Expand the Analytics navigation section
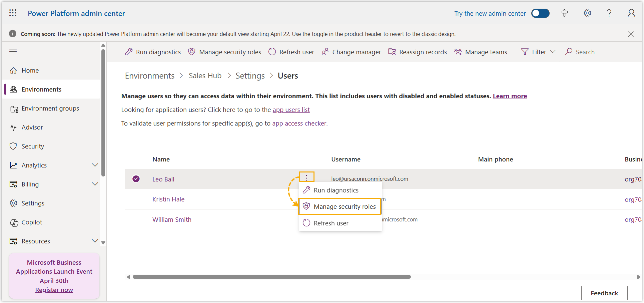Viewport: 644px width, 303px height. click(x=95, y=165)
